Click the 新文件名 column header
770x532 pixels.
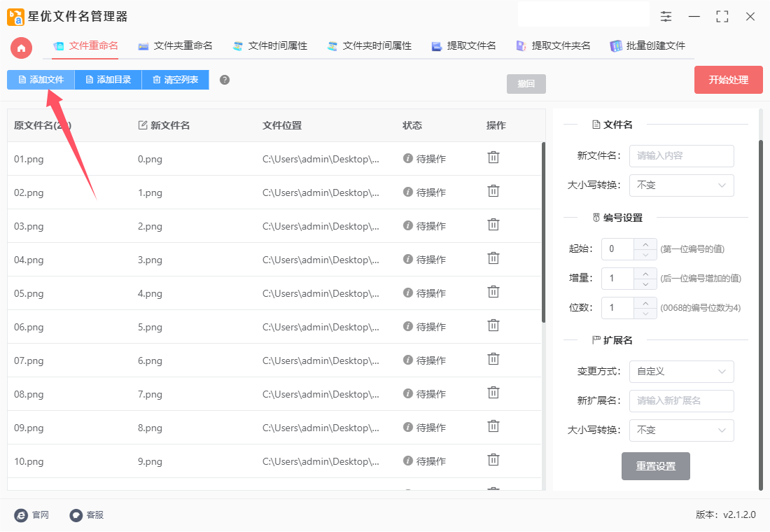tap(170, 125)
